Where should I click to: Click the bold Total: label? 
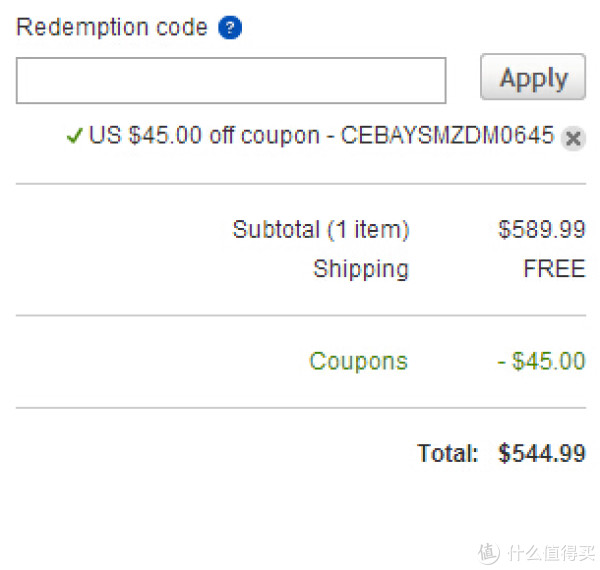pos(448,453)
